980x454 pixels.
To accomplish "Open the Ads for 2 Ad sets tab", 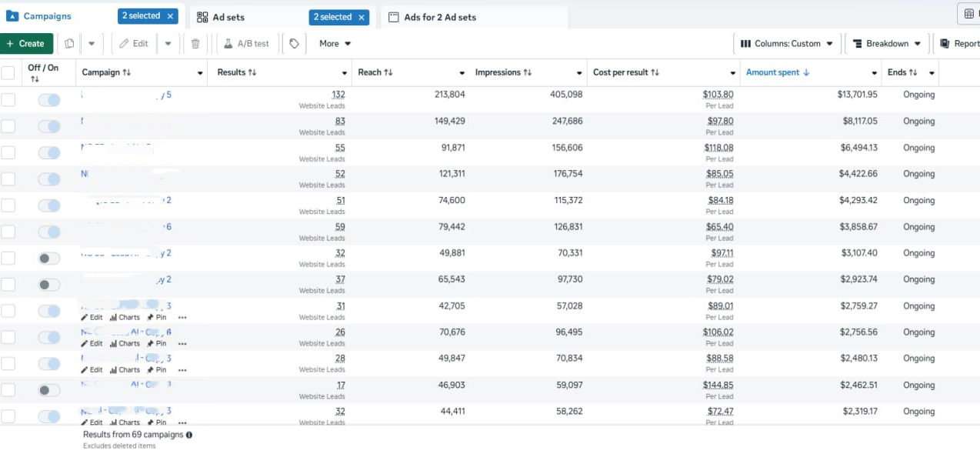I will click(x=439, y=17).
